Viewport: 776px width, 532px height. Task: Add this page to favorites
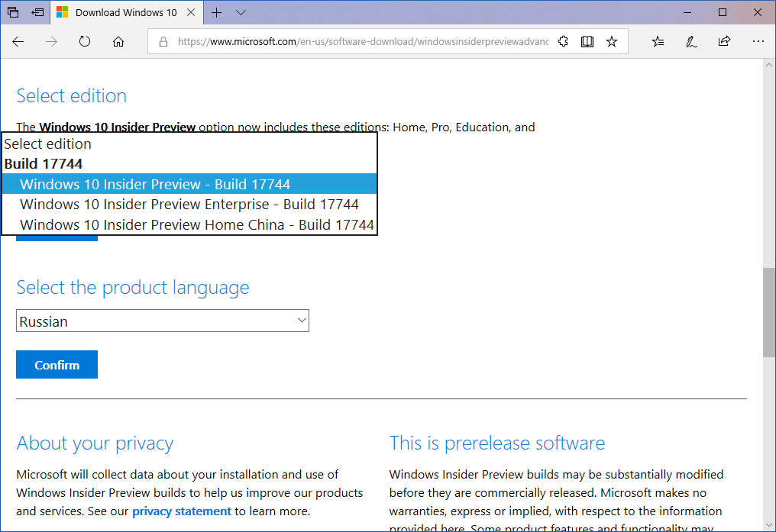coord(612,42)
